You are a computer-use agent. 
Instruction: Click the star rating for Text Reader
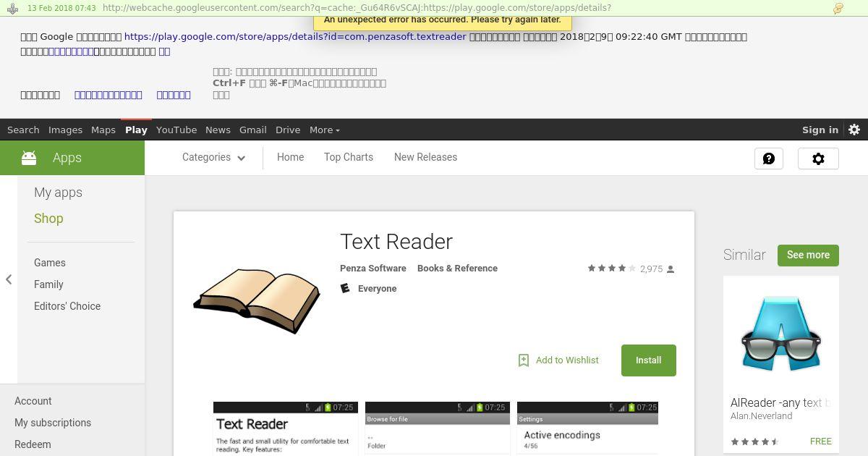point(611,269)
